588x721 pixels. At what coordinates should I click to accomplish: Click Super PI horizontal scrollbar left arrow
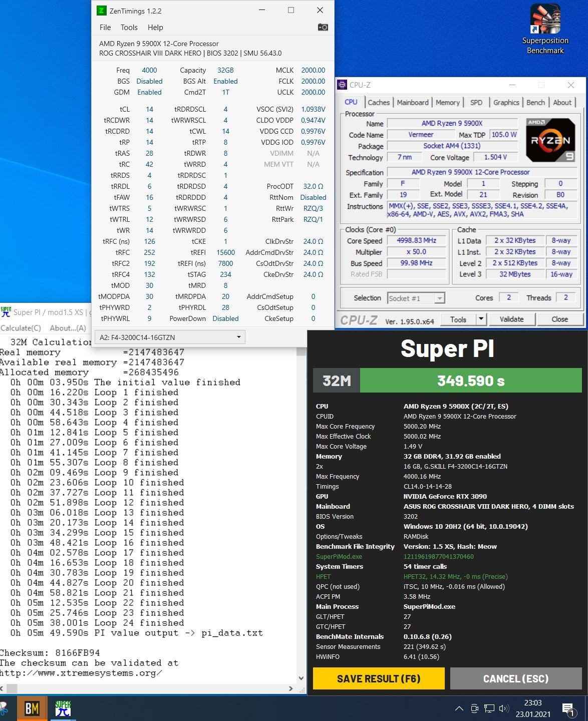[3, 688]
